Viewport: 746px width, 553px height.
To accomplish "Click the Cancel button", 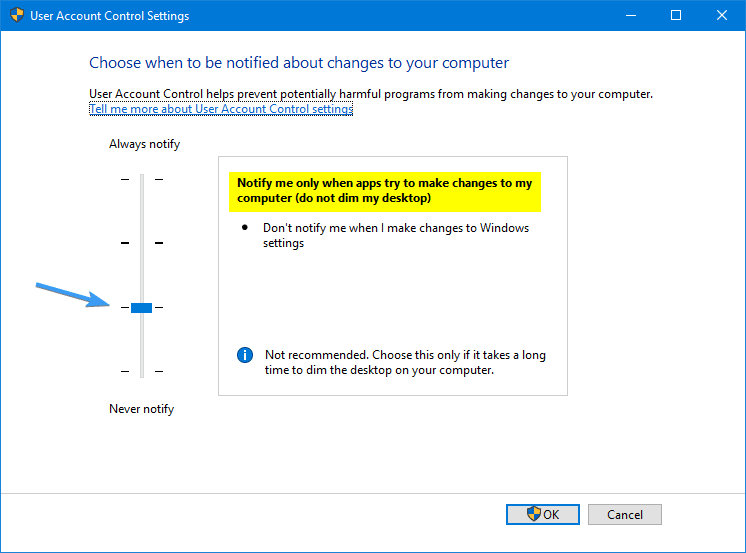I will point(625,514).
